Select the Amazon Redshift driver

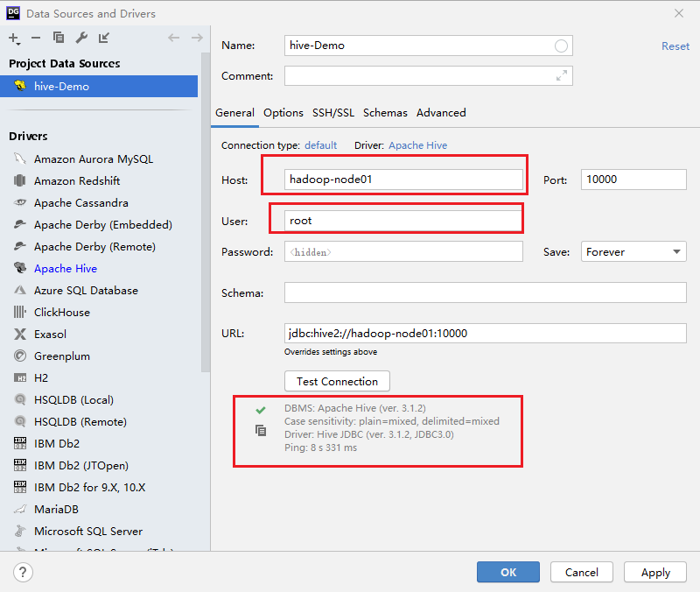[x=77, y=181]
